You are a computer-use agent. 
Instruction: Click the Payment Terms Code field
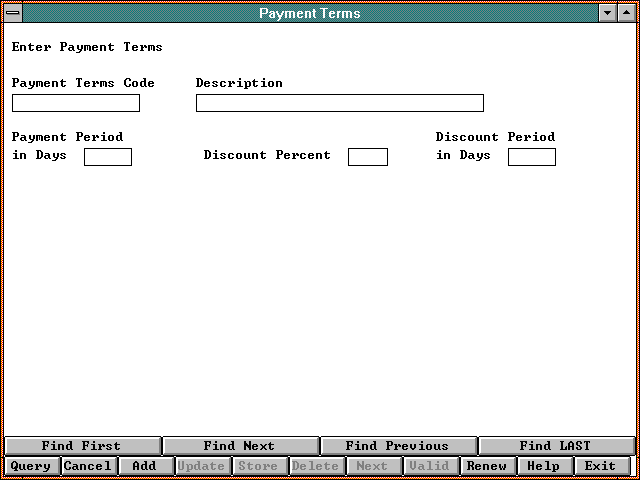pos(76,103)
